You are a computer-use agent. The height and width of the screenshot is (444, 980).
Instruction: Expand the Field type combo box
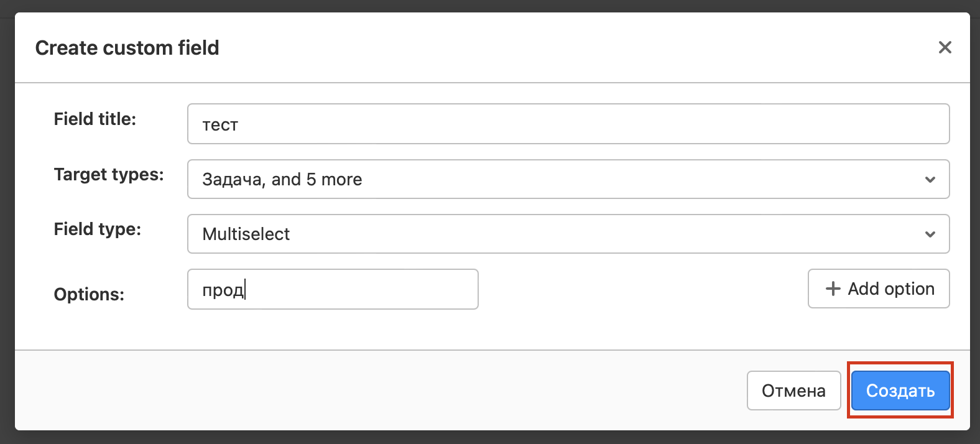pyautogui.click(x=568, y=234)
